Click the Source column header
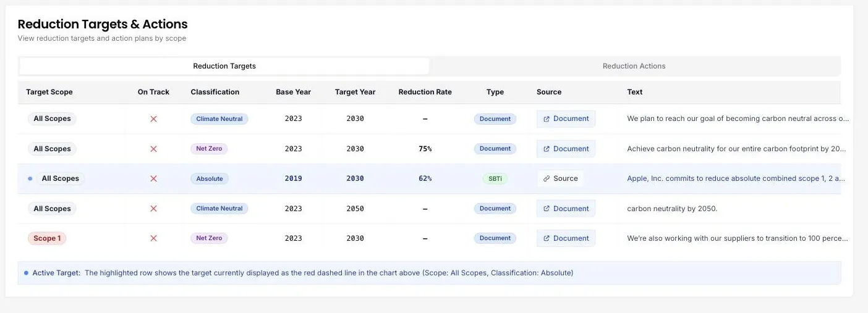868x313 pixels. coord(549,92)
